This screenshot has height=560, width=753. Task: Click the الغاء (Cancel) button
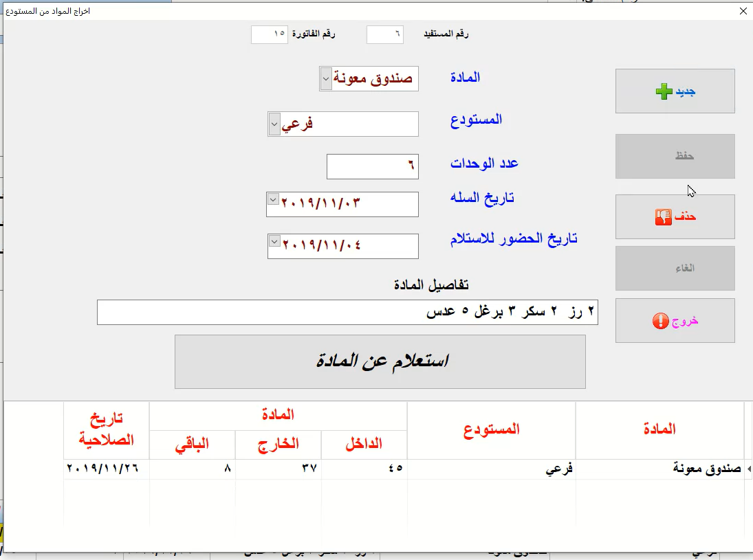pyautogui.click(x=675, y=268)
